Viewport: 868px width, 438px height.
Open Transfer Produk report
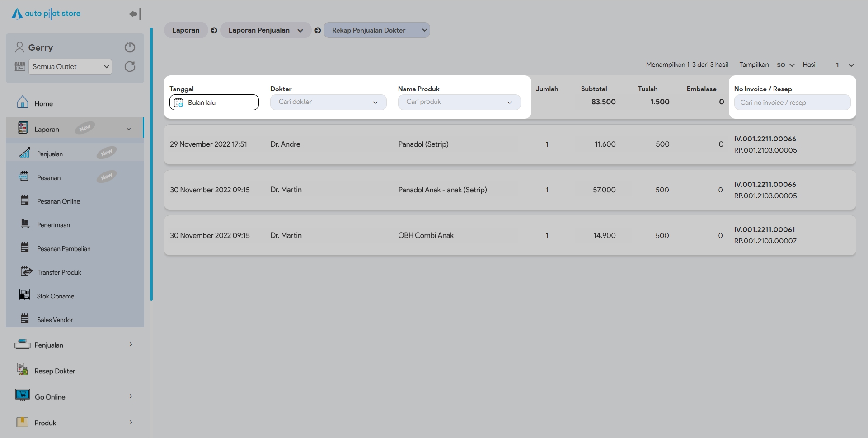59,272
